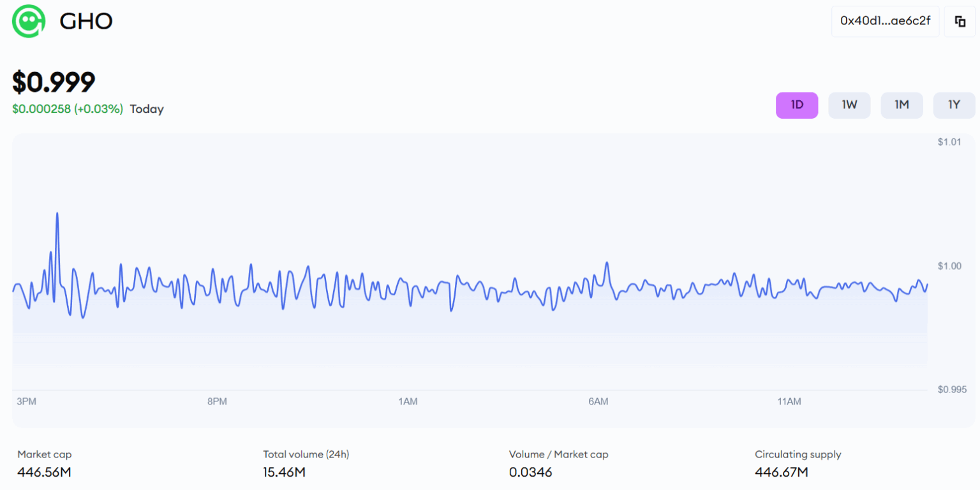The width and height of the screenshot is (980, 490).
Task: Click the GHO token name heading
Action: [x=86, y=21]
